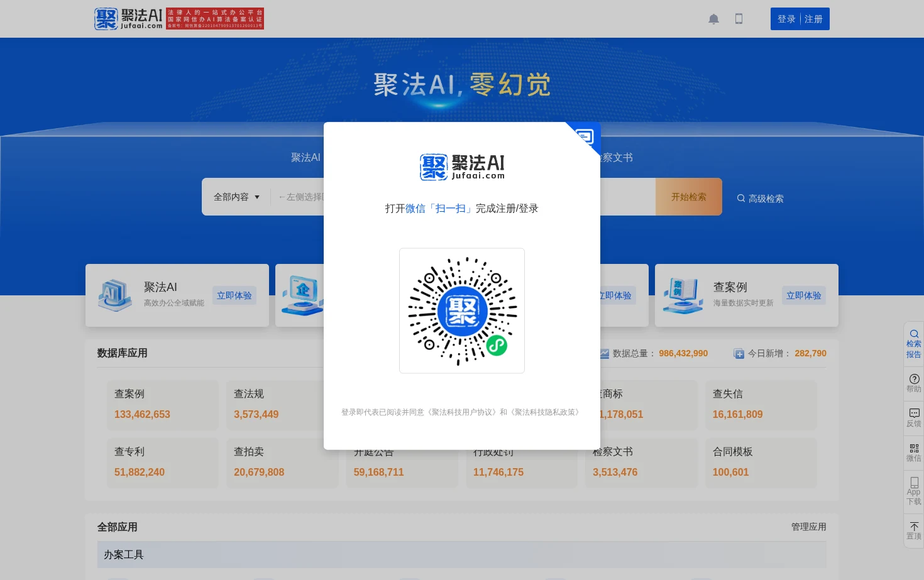Click the WeChat mini-program QR code
The height and width of the screenshot is (580, 924).
point(462,310)
